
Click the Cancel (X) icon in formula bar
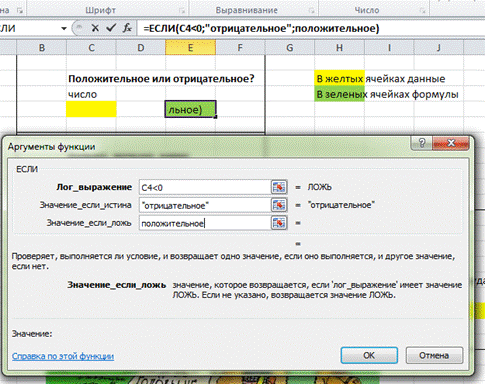click(x=95, y=28)
